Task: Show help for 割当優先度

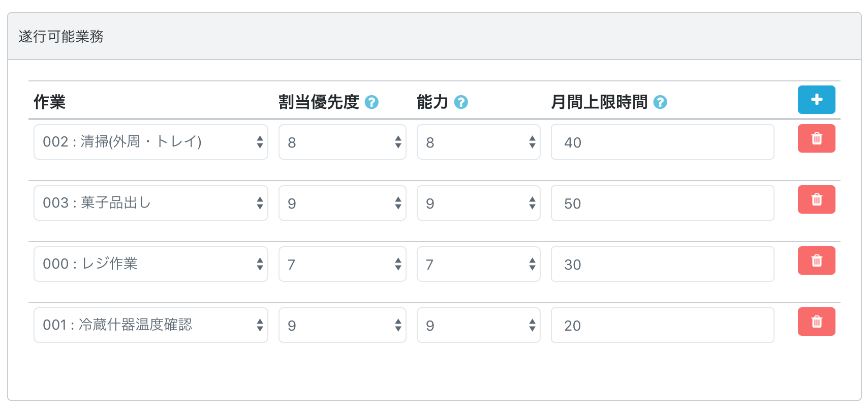Action: 371,102
